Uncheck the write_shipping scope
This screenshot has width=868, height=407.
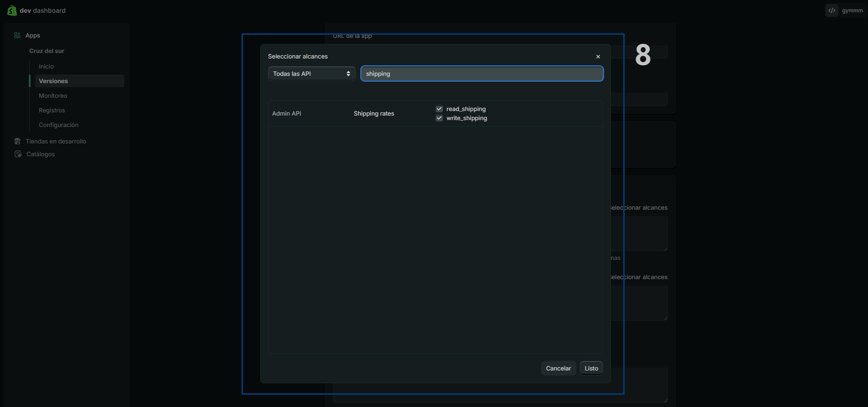(439, 118)
